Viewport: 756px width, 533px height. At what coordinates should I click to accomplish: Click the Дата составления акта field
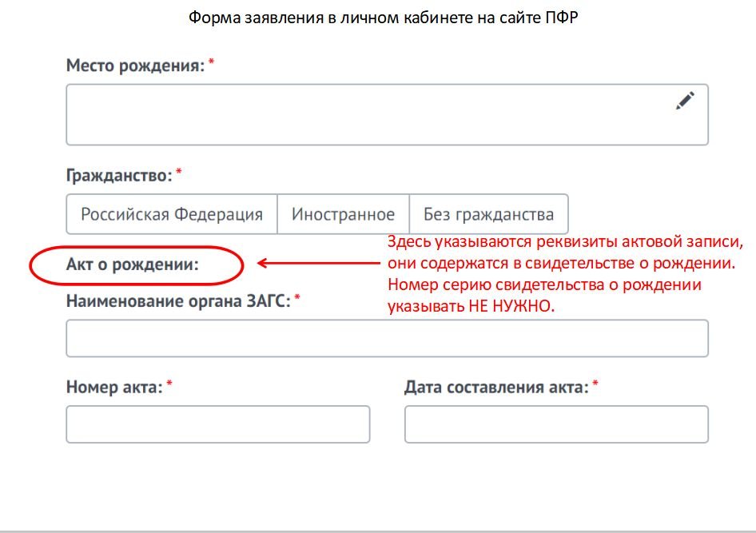click(x=556, y=424)
